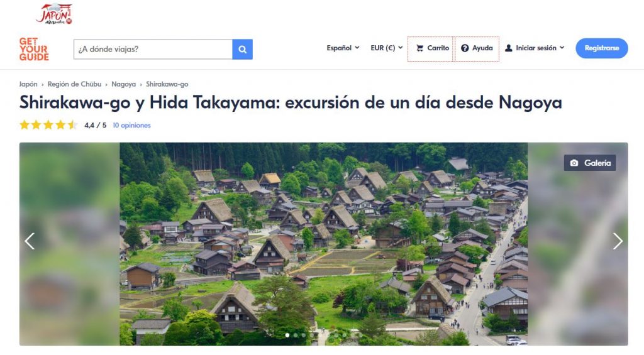Open the EUR (€) currency dropdown

386,48
